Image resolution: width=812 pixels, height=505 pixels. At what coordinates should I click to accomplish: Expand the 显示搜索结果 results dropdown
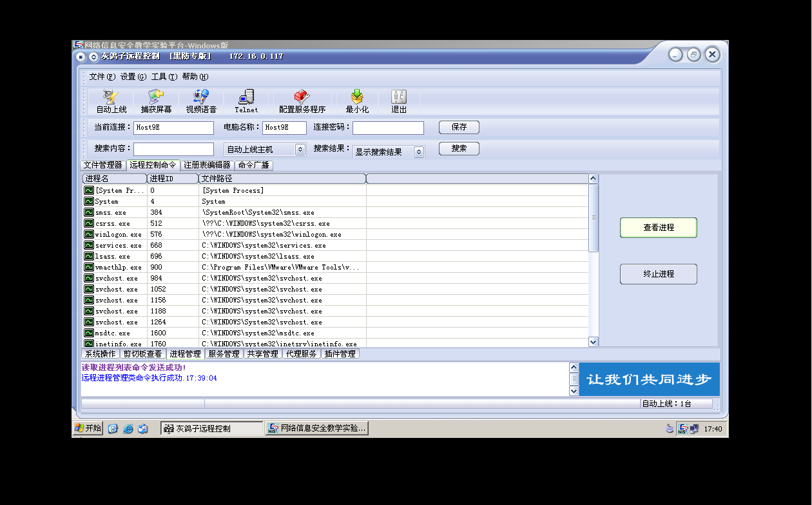(418, 152)
